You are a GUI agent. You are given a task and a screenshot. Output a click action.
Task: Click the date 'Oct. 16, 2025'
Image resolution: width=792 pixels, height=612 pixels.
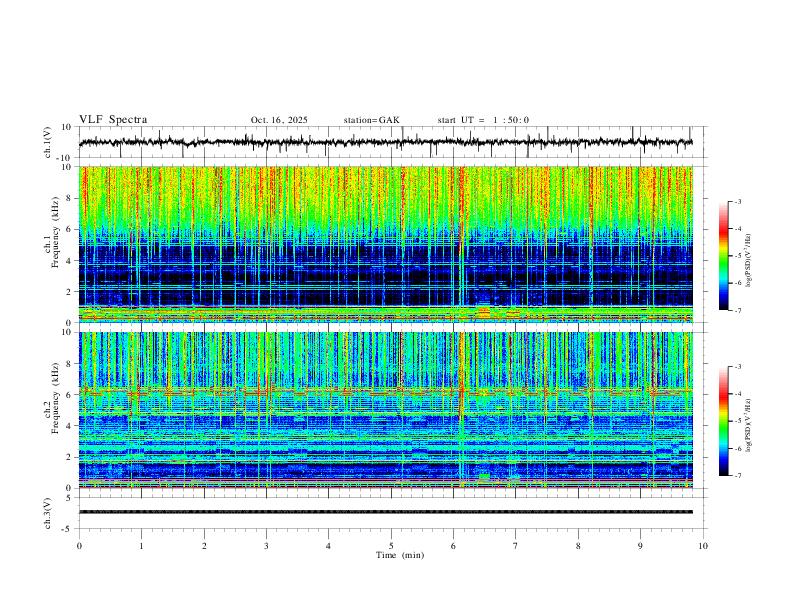coord(279,120)
